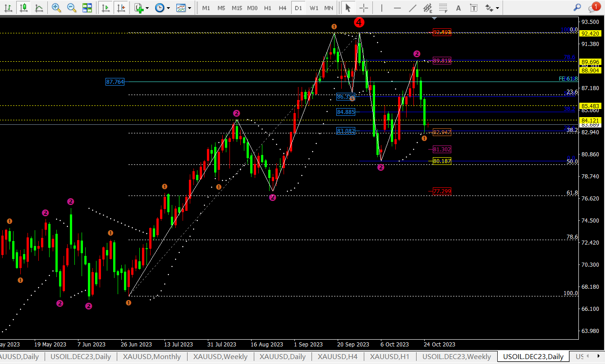Open XAUUSD,Daily tab between Weekly and H4
The height and width of the screenshot is (364, 605).
pos(283,356)
